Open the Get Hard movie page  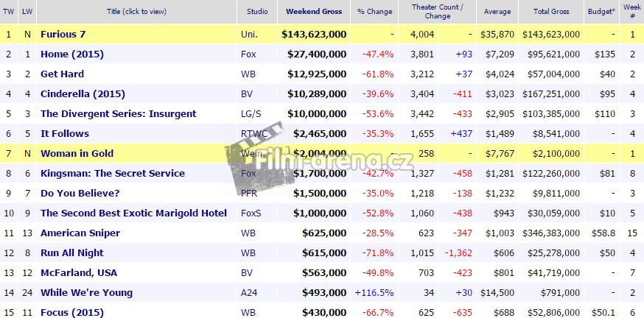[62, 74]
